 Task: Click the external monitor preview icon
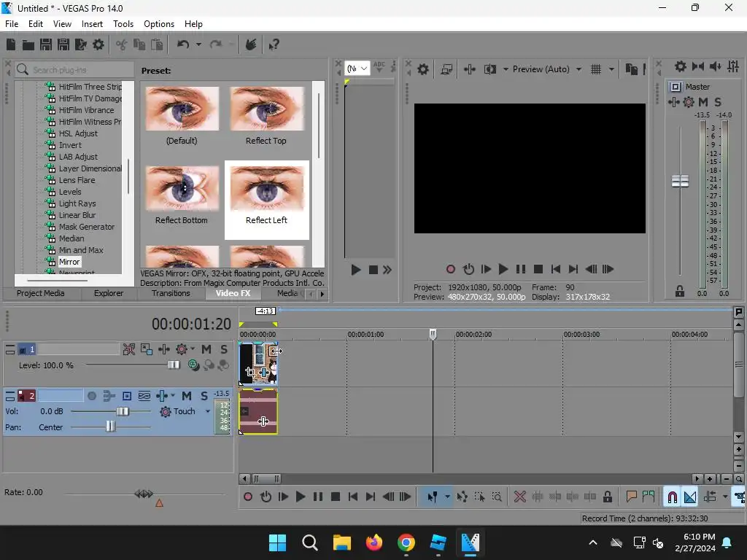click(x=446, y=69)
